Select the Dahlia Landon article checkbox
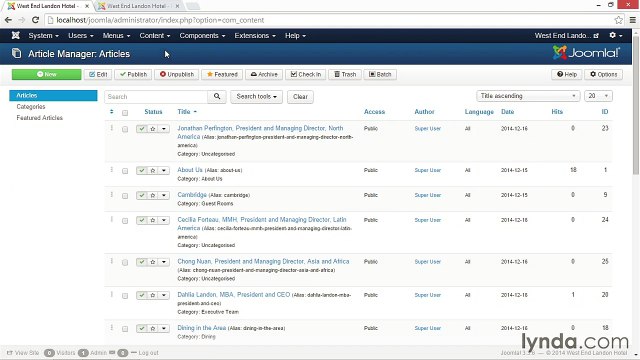 pos(125,296)
